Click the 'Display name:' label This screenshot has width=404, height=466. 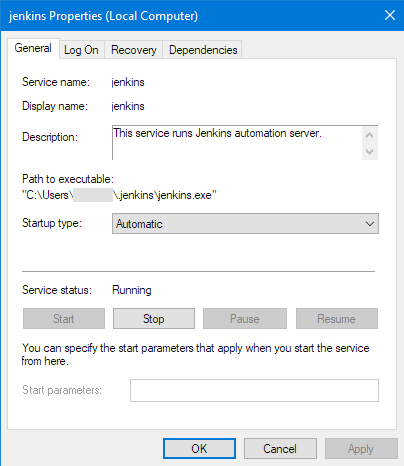pyautogui.click(x=55, y=106)
